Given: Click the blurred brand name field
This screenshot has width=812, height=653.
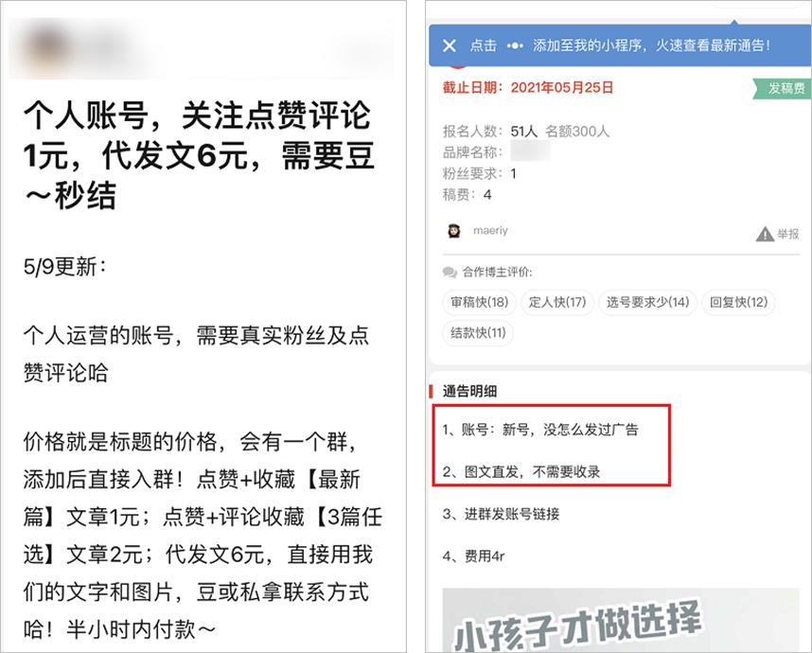Looking at the screenshot, I should [x=529, y=151].
